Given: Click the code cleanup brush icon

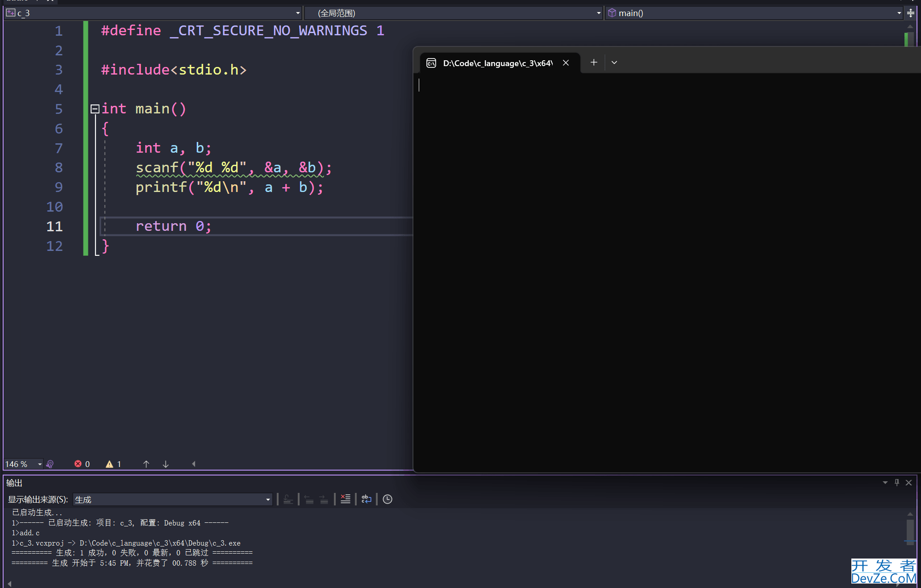Looking at the screenshot, I should pyautogui.click(x=50, y=464).
